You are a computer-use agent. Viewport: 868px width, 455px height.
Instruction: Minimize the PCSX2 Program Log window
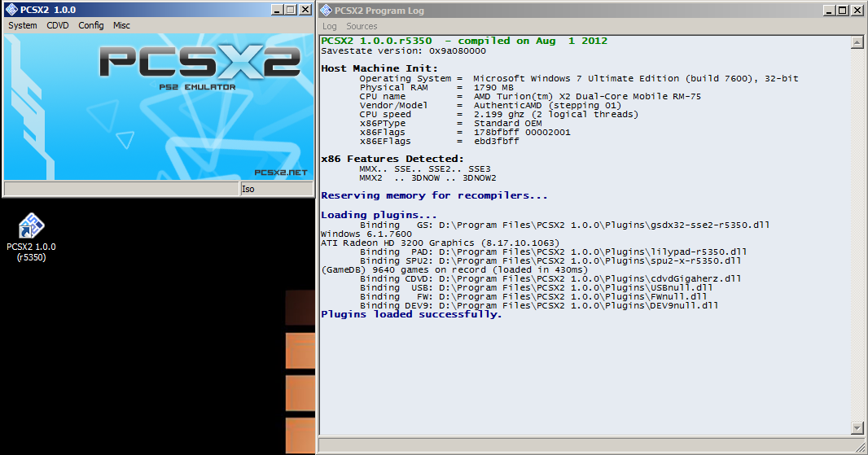829,11
